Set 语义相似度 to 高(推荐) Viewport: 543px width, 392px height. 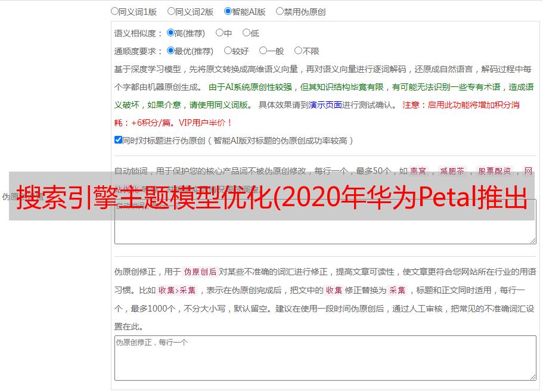pos(170,33)
